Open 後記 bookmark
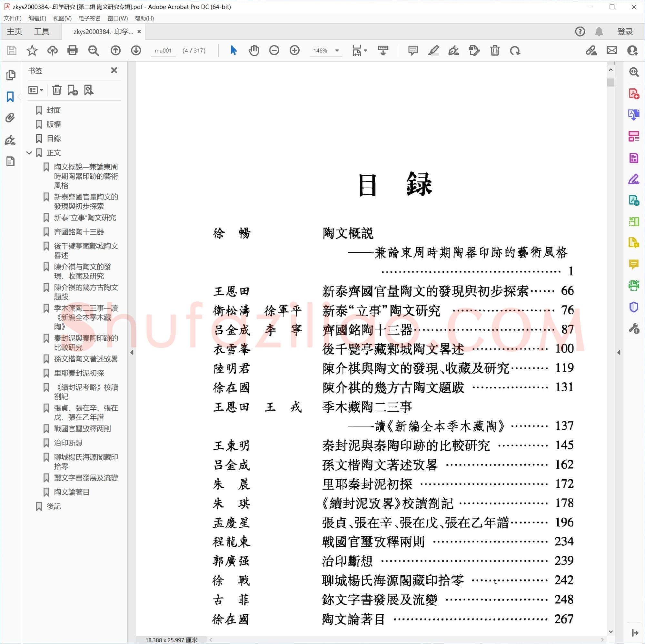The height and width of the screenshot is (644, 645). click(x=54, y=506)
